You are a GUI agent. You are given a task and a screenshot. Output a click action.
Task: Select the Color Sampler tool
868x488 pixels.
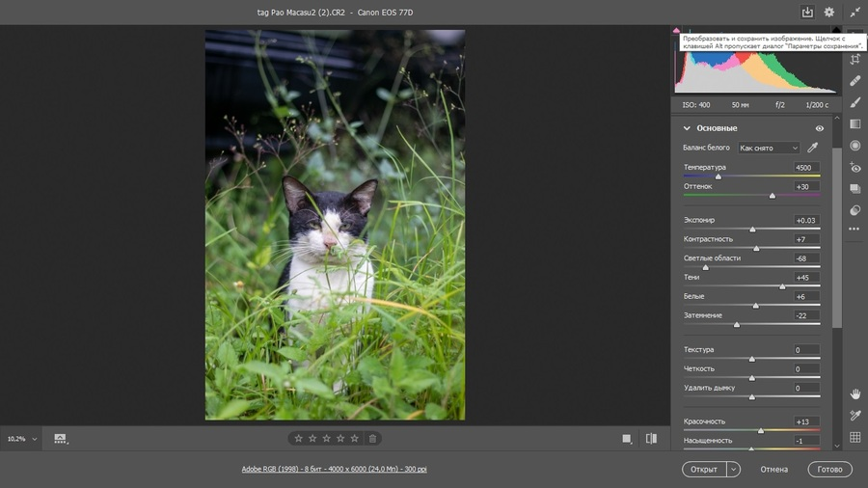[x=855, y=416]
